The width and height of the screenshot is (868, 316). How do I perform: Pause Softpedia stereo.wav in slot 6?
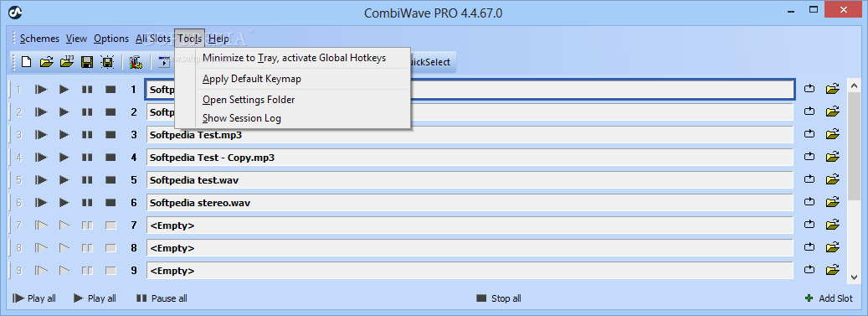[87, 203]
